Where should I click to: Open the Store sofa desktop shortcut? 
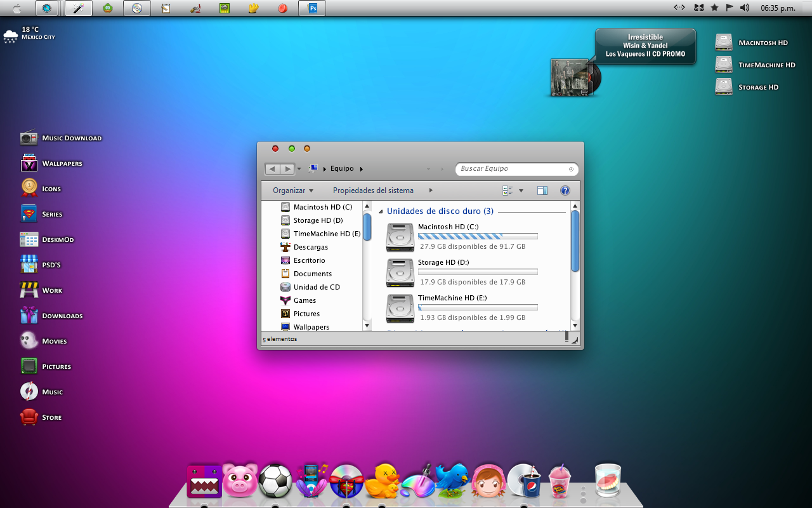click(41, 417)
